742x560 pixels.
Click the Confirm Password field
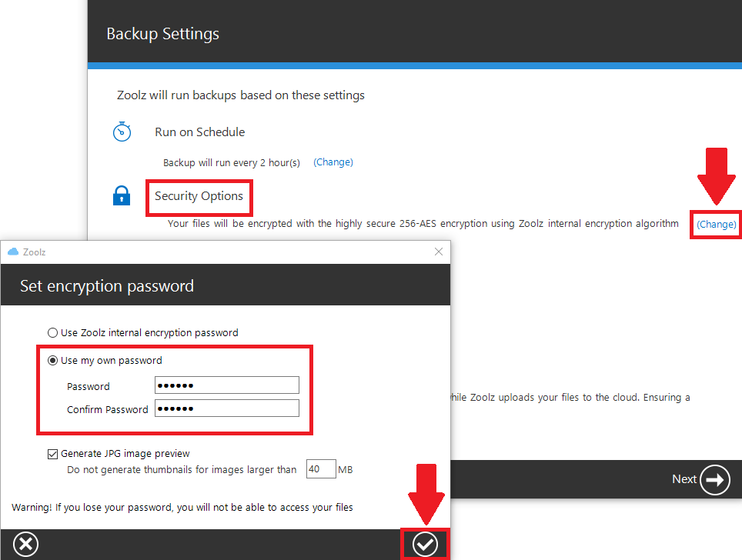tap(226, 408)
